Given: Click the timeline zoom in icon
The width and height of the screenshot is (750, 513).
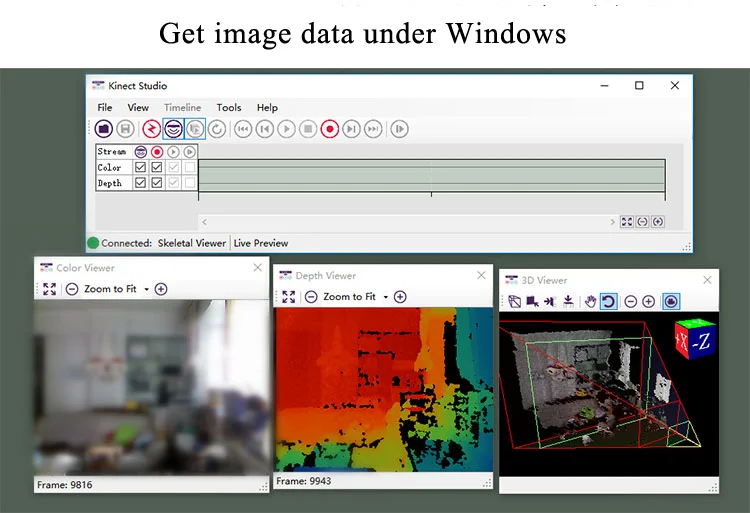Looking at the screenshot, I should (658, 222).
